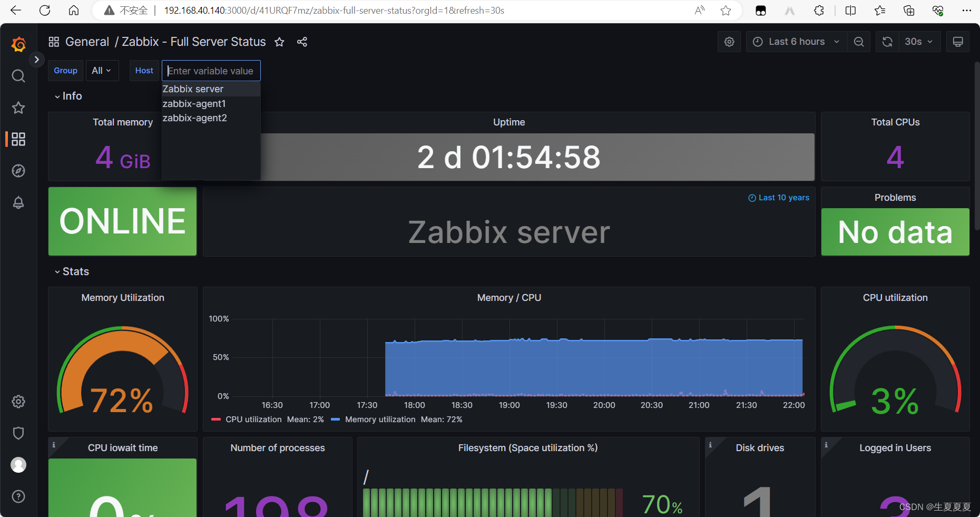This screenshot has height=517, width=980.
Task: Click the Group variable label
Action: [x=65, y=71]
